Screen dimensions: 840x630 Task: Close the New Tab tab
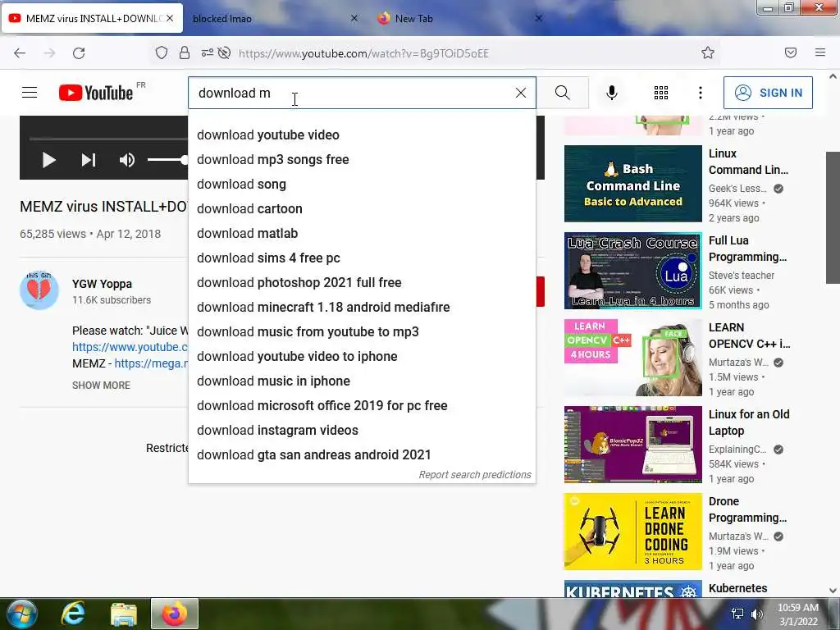[x=539, y=18]
